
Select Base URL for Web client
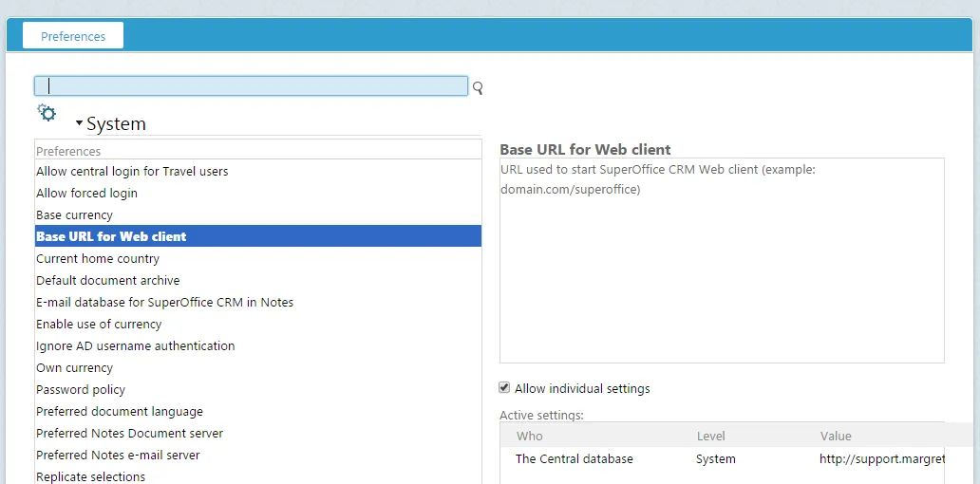coord(111,236)
